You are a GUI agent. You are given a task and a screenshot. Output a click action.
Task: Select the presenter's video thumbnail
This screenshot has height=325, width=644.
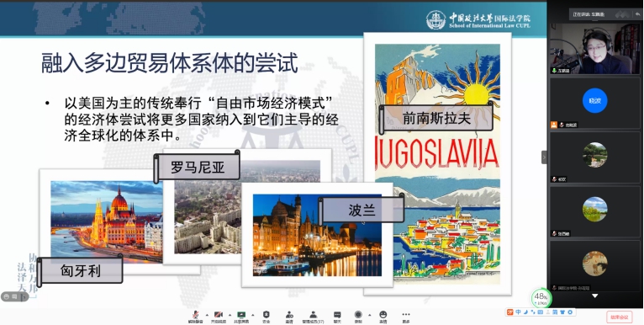(x=594, y=49)
